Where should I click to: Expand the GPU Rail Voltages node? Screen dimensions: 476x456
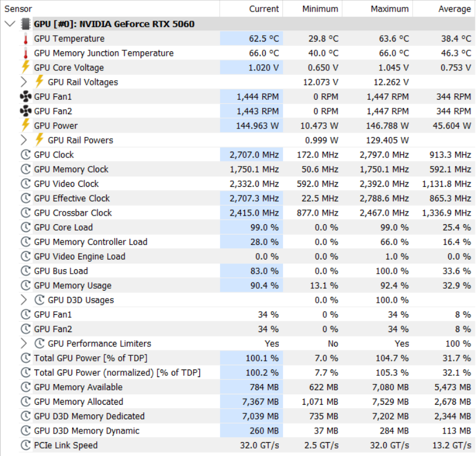coord(24,82)
